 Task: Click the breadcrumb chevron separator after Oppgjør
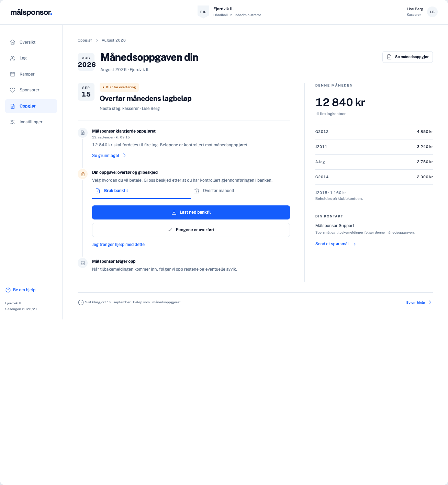click(x=97, y=40)
